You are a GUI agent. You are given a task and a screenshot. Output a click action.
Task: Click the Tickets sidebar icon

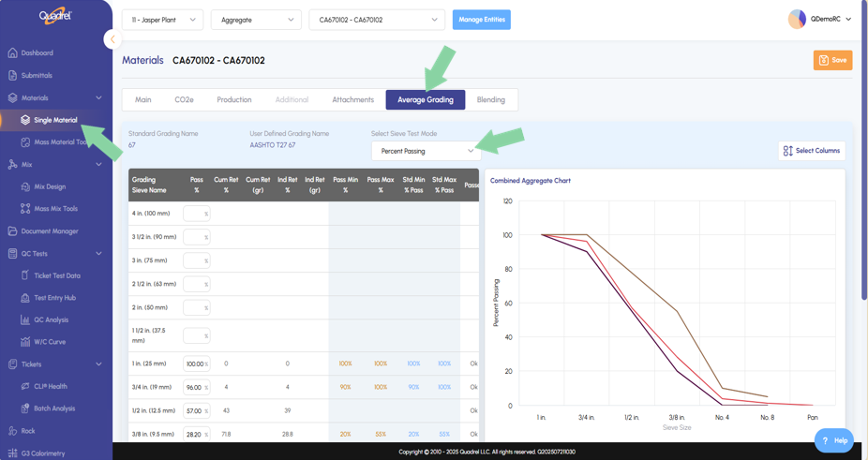[x=12, y=364]
